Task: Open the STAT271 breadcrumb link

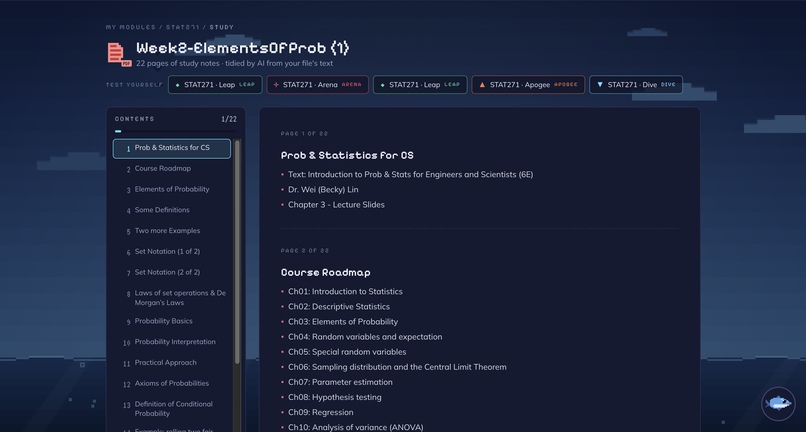Action: click(182, 27)
